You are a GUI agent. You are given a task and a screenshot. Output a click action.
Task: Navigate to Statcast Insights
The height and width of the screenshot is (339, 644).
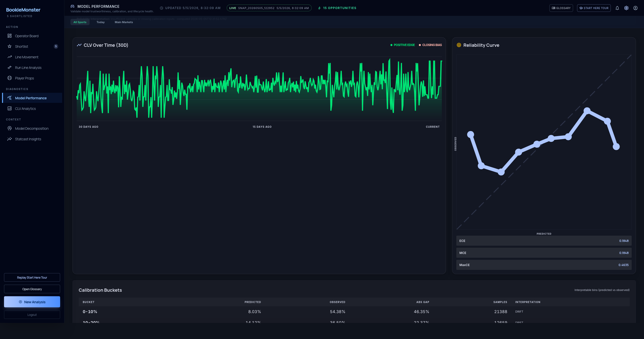tap(32, 139)
